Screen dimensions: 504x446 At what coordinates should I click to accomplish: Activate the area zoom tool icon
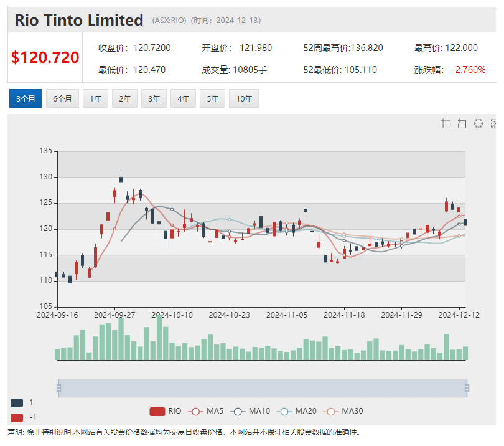point(446,123)
